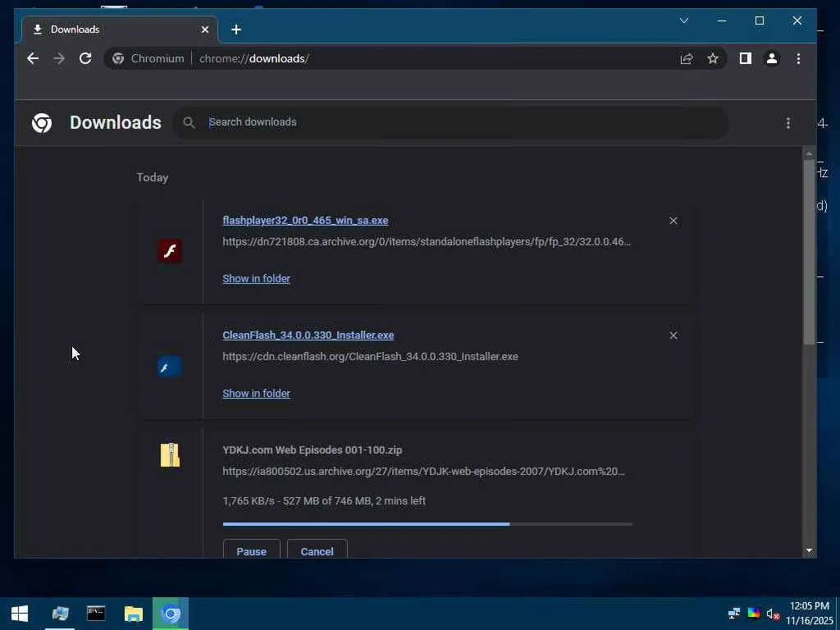Share this page via share icon
This screenshot has width=840, height=630.
pos(687,58)
